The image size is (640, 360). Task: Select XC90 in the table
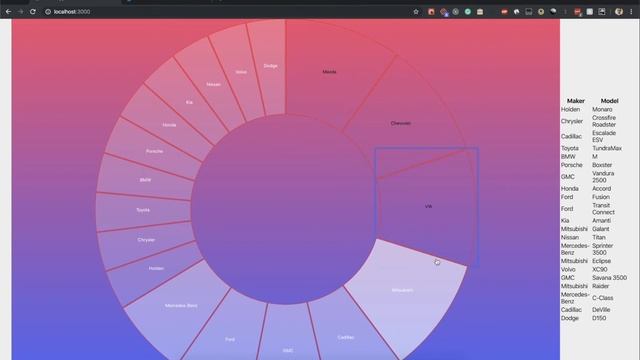click(x=600, y=269)
